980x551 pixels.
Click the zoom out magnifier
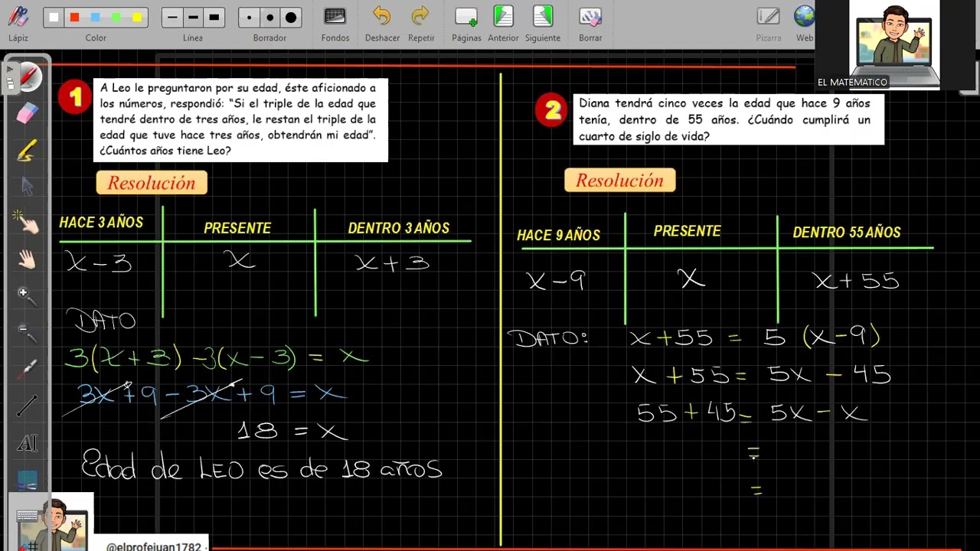click(x=27, y=334)
